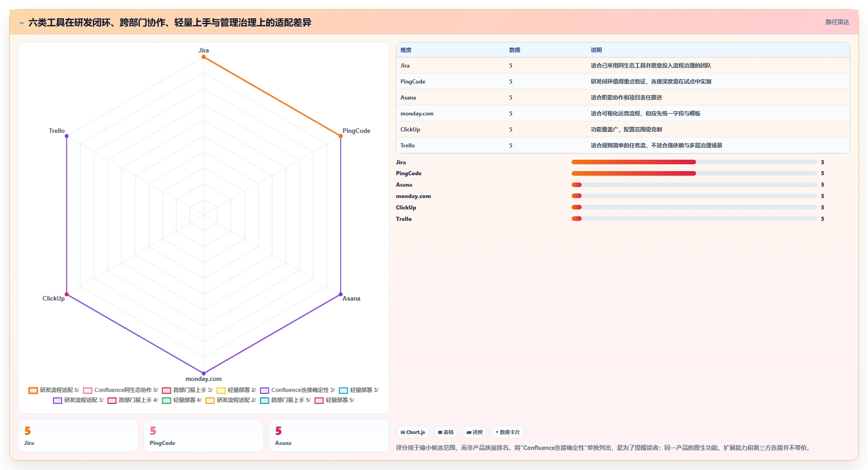Screen dimensions: 868x470
Task: Click the 表格 tag chip
Action: pos(446,432)
